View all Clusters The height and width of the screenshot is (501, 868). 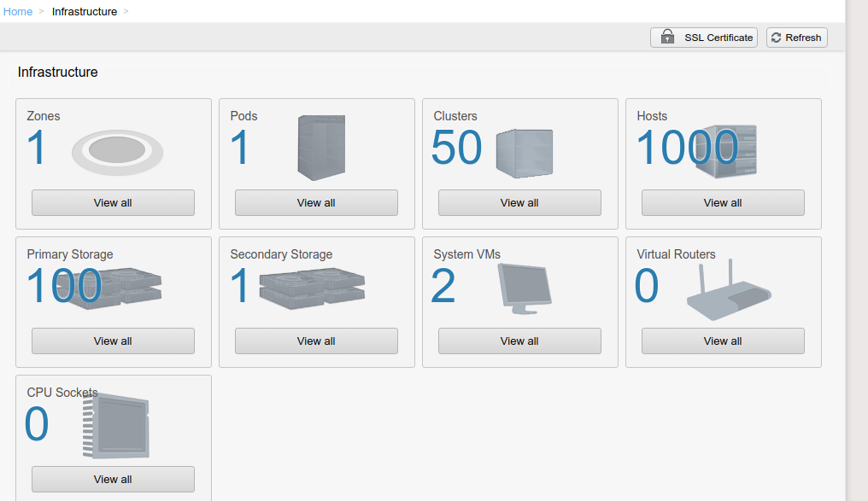pyautogui.click(x=519, y=203)
